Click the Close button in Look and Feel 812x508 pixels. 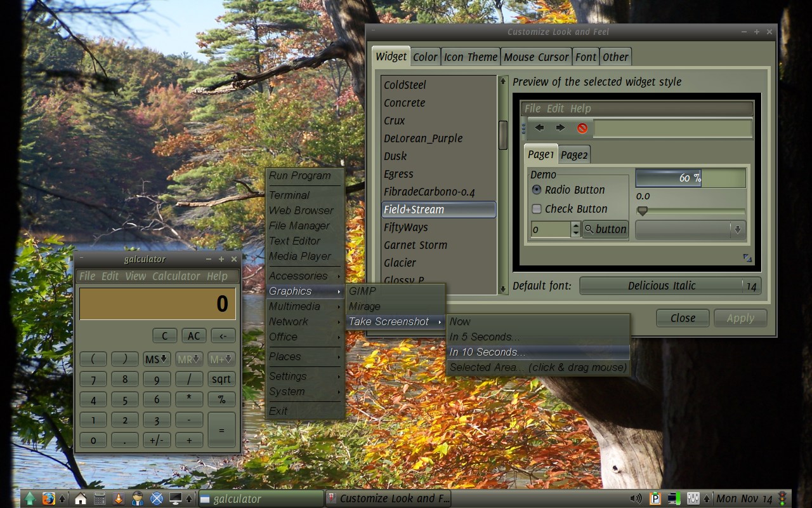click(x=683, y=318)
